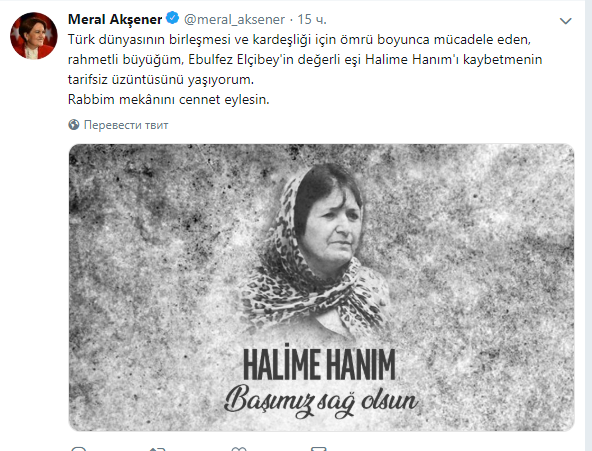This screenshot has width=592, height=451.
Task: Click the globe icon beside translate
Action: [74, 125]
